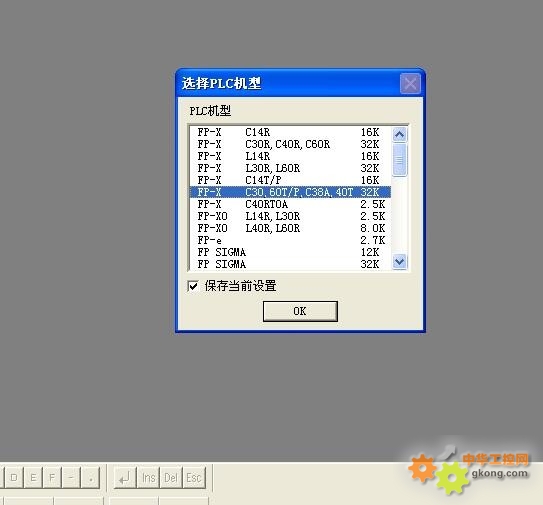
Task: Pick FP SIGMA 12K entry
Action: point(290,252)
